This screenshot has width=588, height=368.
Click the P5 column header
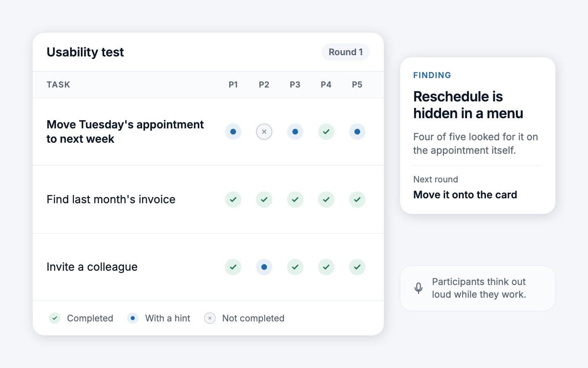[357, 85]
